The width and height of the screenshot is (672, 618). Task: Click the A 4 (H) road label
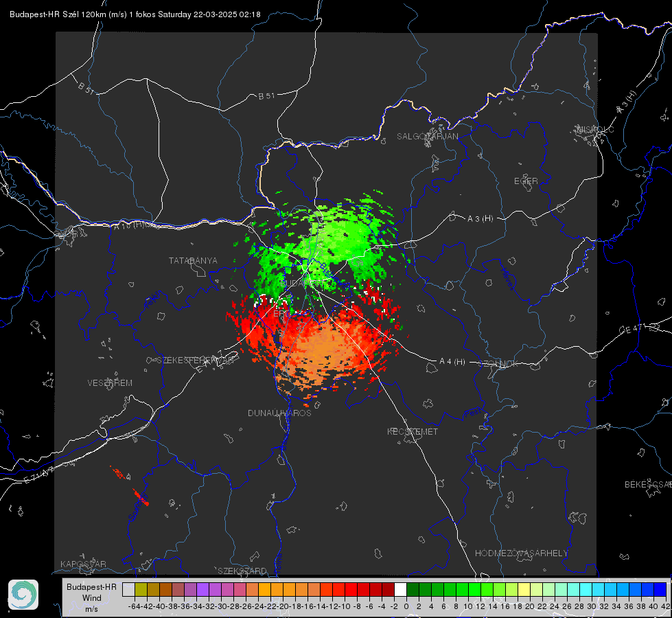coord(452,362)
